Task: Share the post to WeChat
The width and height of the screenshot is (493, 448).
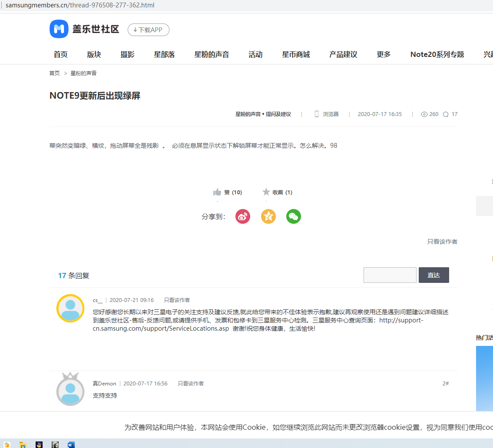Action: tap(293, 216)
